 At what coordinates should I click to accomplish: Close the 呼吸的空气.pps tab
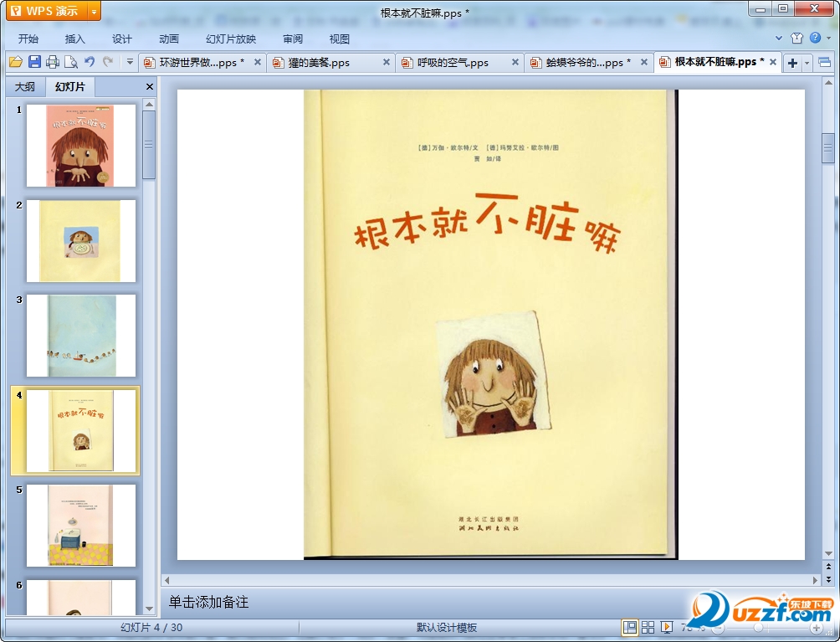point(515,62)
